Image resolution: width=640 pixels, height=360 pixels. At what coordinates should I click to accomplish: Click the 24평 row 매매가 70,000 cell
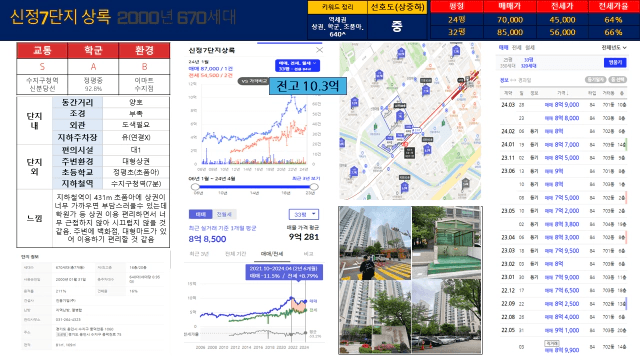click(x=510, y=20)
